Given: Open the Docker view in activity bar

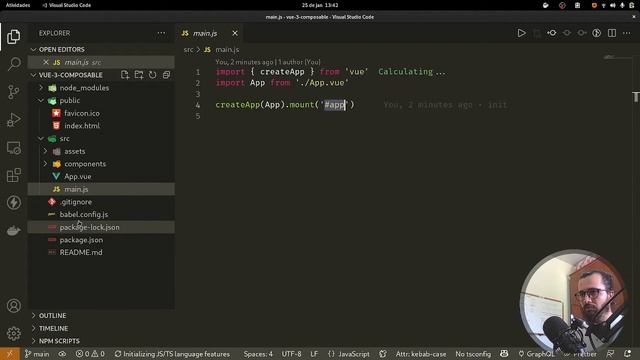Looking at the screenshot, I should coord(13,230).
